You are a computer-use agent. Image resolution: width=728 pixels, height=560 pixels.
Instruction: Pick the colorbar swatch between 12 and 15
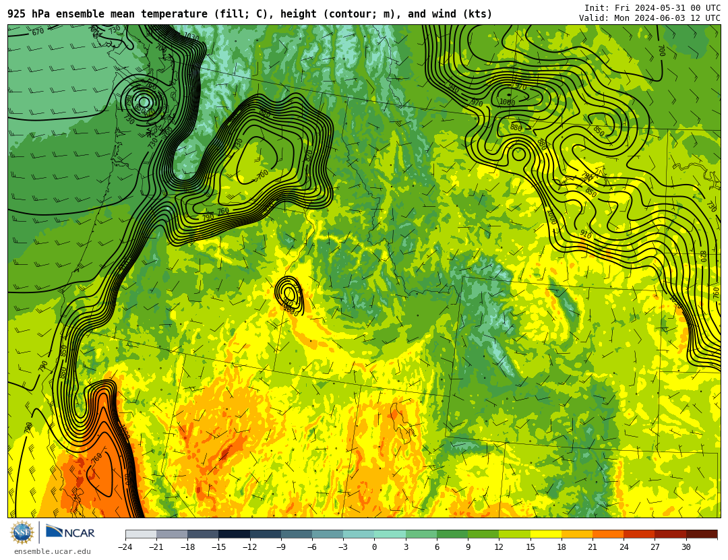[514, 534]
